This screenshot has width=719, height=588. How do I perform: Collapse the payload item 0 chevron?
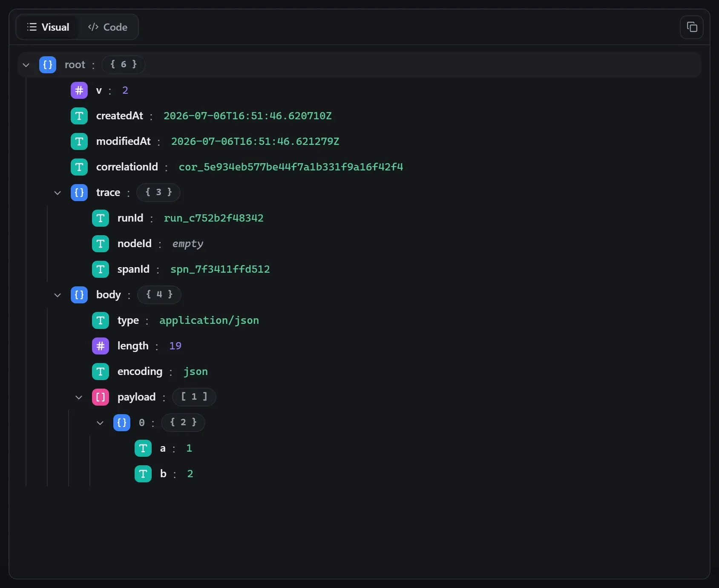[x=100, y=423]
